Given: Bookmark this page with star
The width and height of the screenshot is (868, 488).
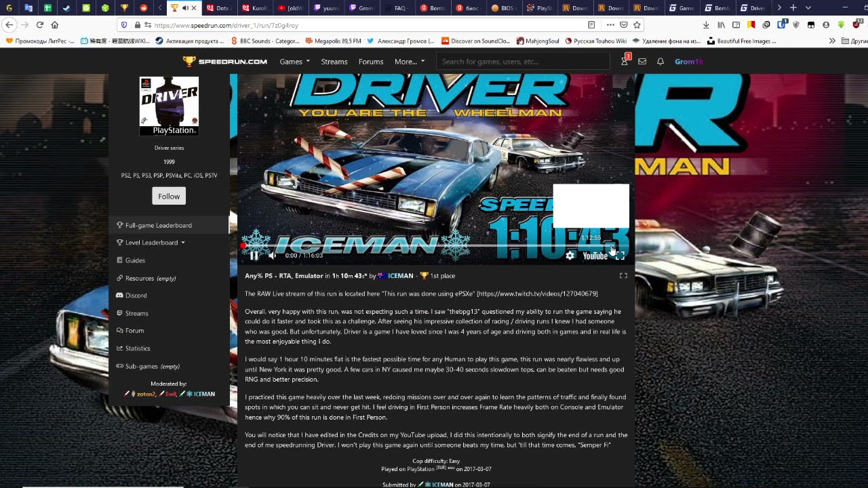Looking at the screenshot, I should coord(637,24).
